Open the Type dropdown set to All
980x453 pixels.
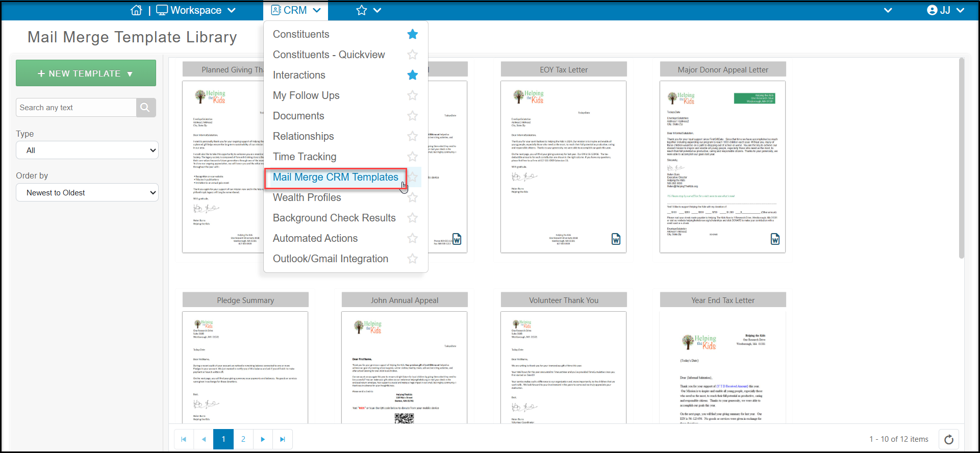87,150
